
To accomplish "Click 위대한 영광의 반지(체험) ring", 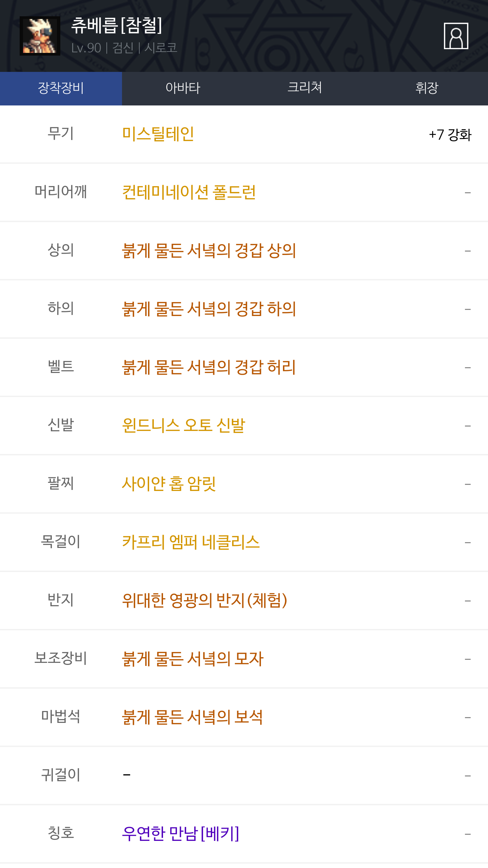I will 204,601.
